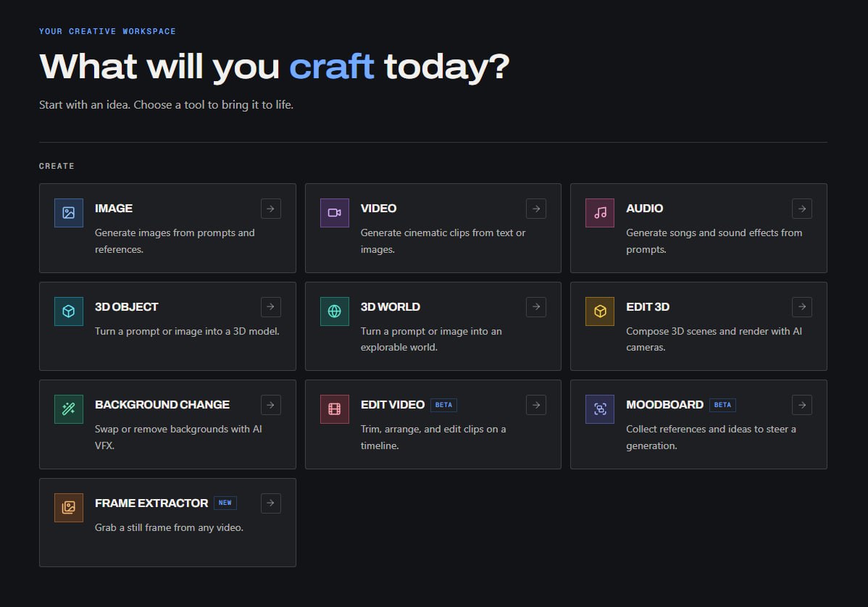Click 'Generate images from prompts and references.'
The height and width of the screenshot is (607, 868).
pyautogui.click(x=175, y=241)
